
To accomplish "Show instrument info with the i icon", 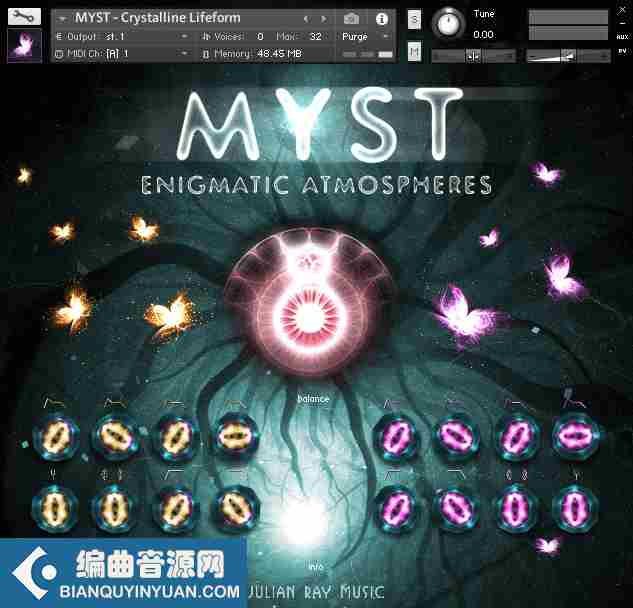I will tap(381, 19).
